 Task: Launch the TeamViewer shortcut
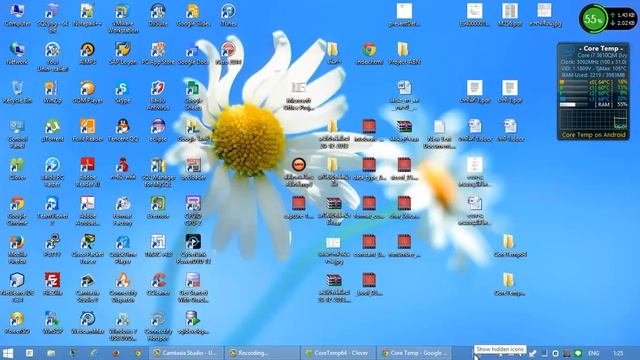[x=52, y=211]
